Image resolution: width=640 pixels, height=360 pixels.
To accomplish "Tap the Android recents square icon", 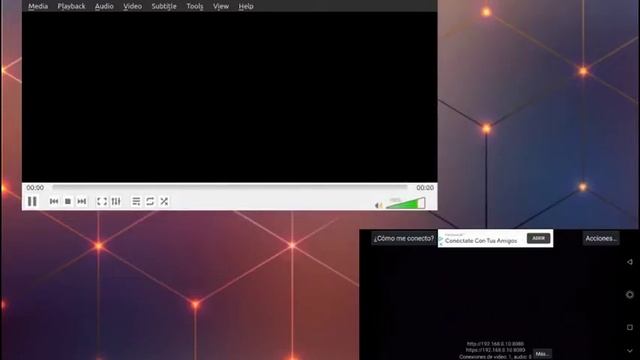I will pos(630,327).
